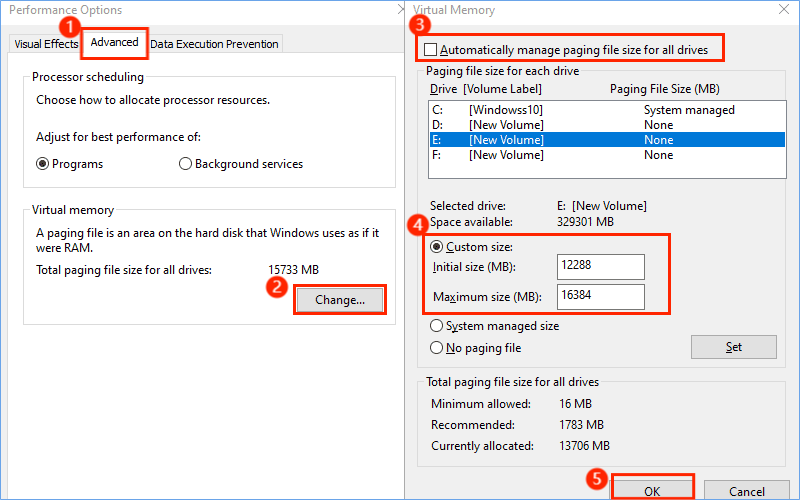
Task: Select the highlighted E: New Volume row
Action: 607,140
